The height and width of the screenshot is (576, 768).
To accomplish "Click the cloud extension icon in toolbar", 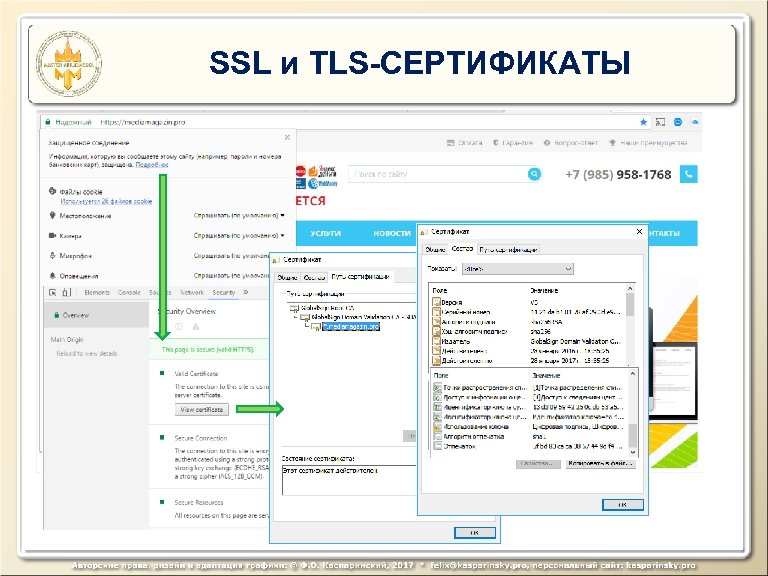I will click(x=695, y=122).
